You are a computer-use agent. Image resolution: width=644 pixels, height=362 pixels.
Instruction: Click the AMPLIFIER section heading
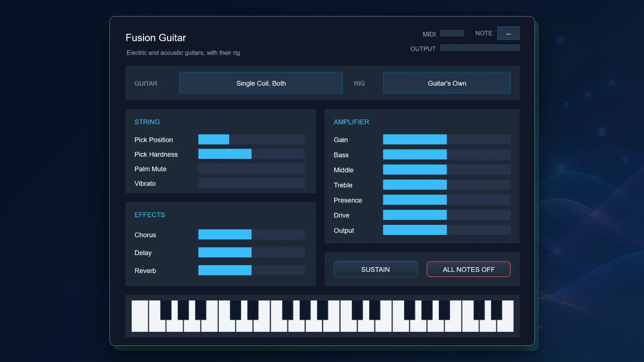351,122
